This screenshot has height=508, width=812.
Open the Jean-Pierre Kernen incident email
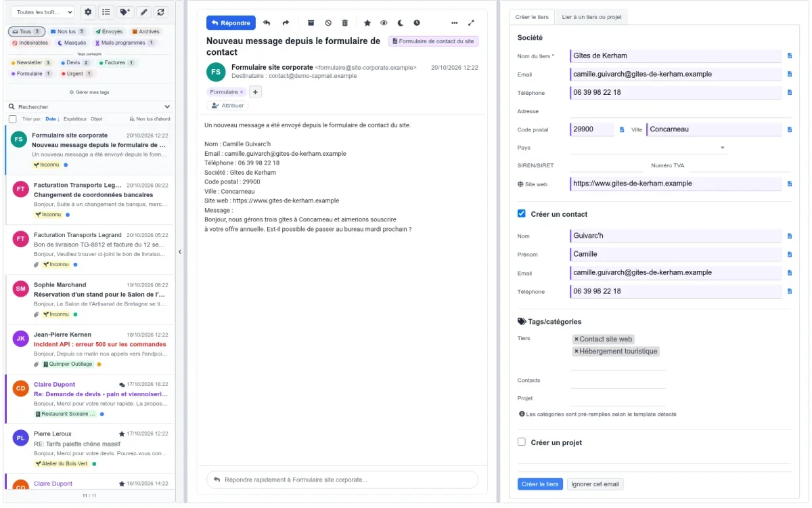pyautogui.click(x=89, y=350)
